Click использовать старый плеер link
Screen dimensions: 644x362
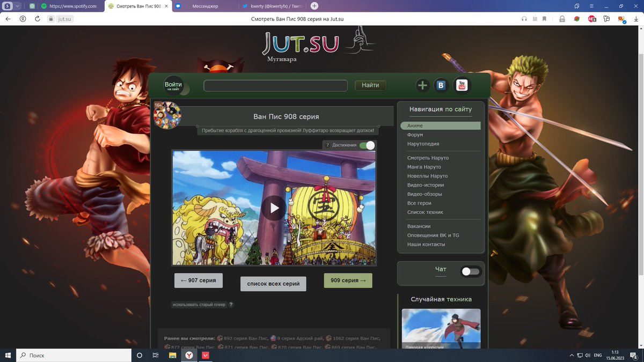[199, 305]
